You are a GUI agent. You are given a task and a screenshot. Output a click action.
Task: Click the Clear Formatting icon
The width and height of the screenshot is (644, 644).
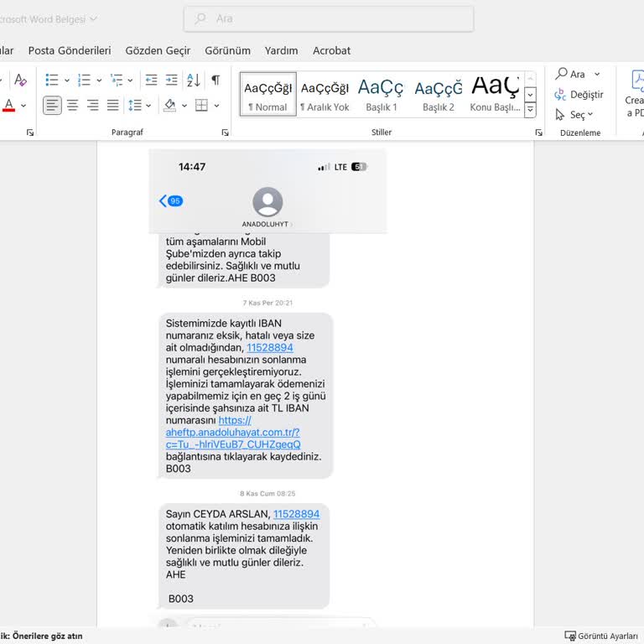pos(20,80)
